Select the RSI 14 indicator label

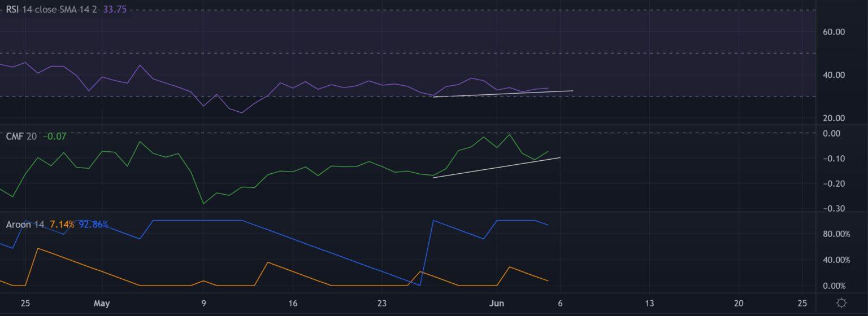(14, 10)
